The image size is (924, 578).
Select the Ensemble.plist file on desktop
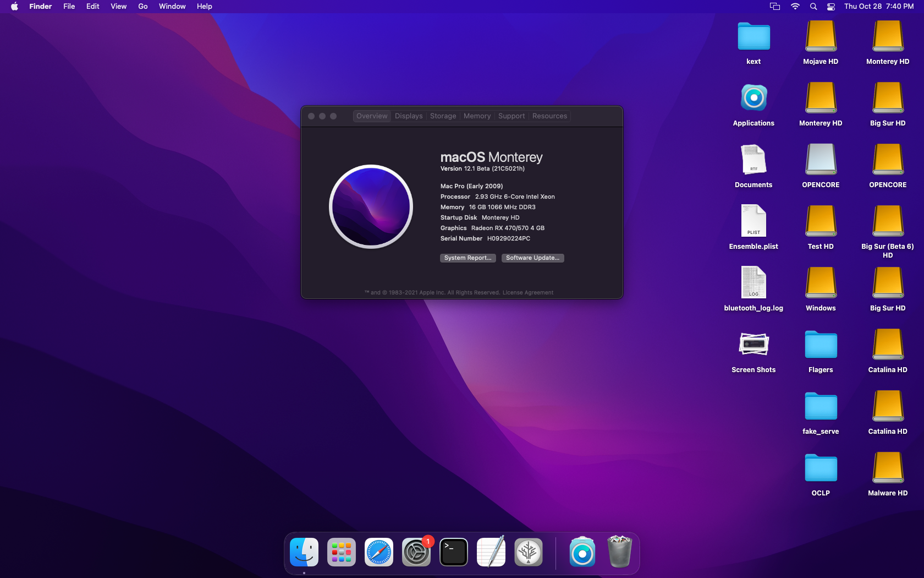tap(754, 221)
